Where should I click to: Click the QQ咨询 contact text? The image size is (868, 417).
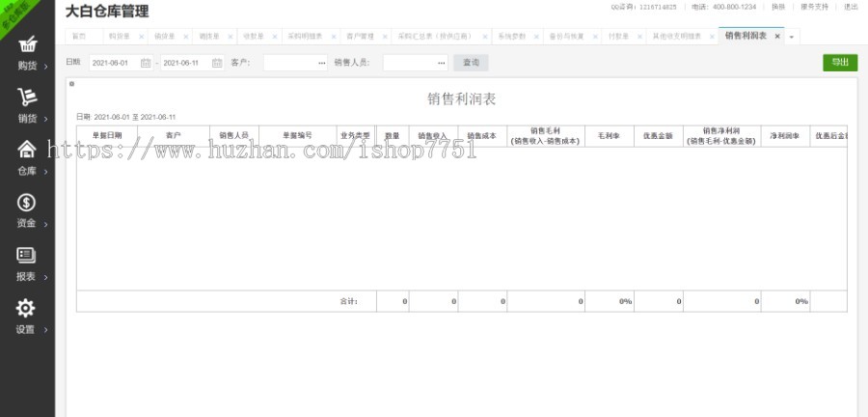tap(644, 7)
